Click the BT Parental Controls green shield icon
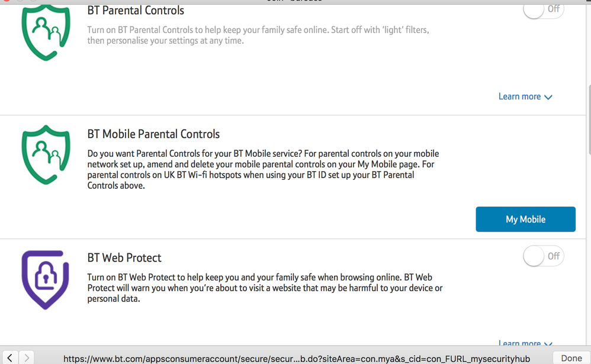Image resolution: width=591 pixels, height=364 pixels. [46, 33]
